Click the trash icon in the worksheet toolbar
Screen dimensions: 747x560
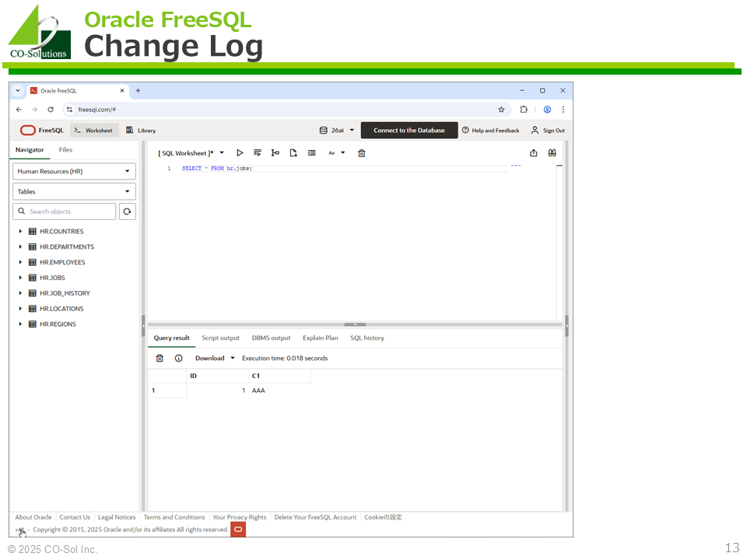(362, 153)
